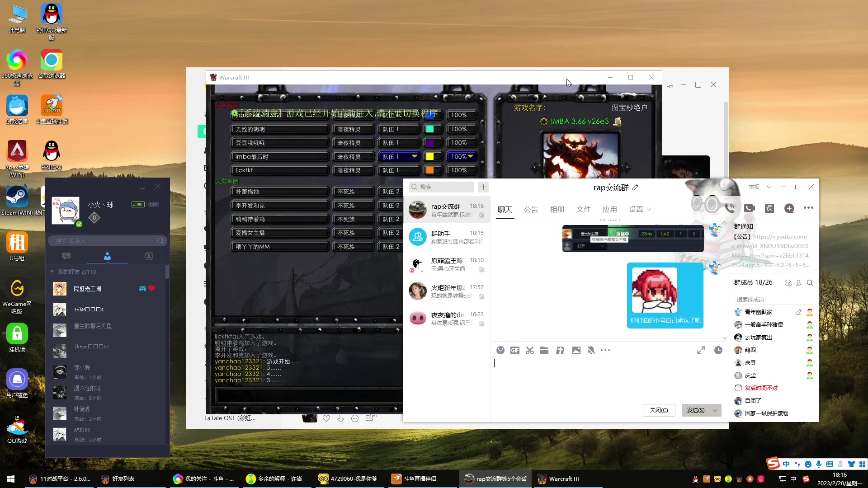Click the 搜索群成员 member search field

[x=774, y=299]
